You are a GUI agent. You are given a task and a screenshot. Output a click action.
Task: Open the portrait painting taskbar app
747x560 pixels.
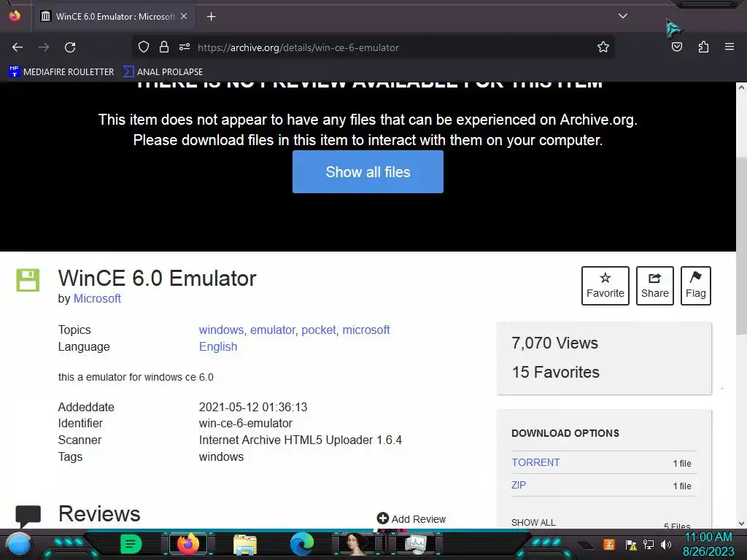[357, 544]
